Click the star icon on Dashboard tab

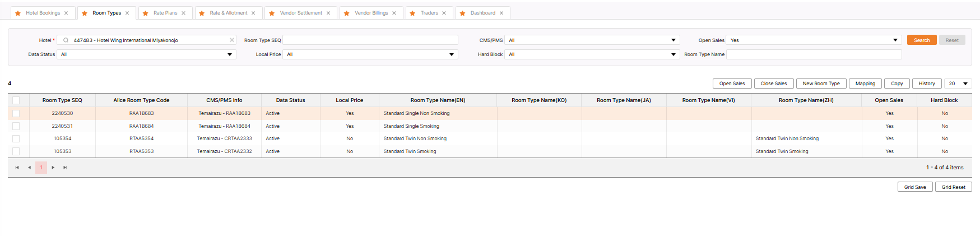tap(463, 13)
